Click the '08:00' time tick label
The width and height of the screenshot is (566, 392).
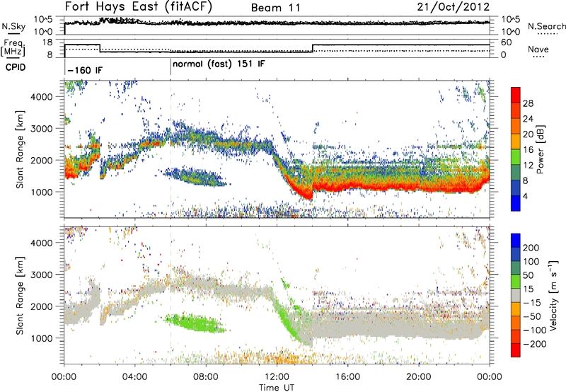pyautogui.click(x=206, y=377)
